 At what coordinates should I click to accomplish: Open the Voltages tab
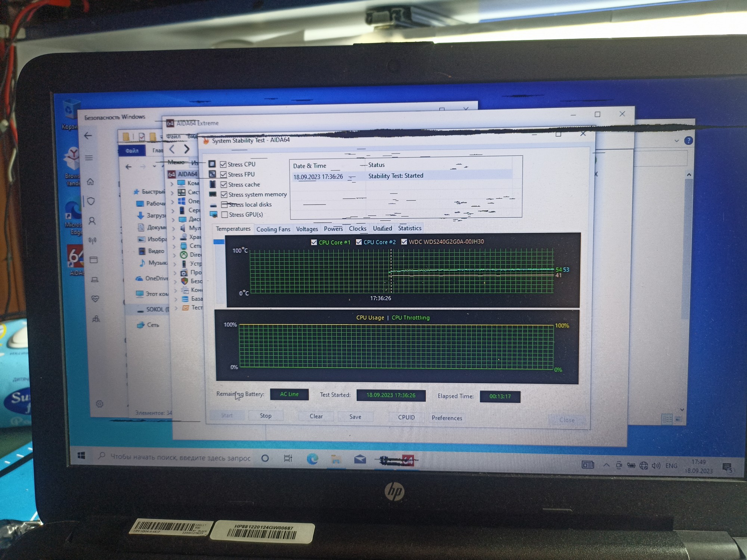pyautogui.click(x=307, y=229)
